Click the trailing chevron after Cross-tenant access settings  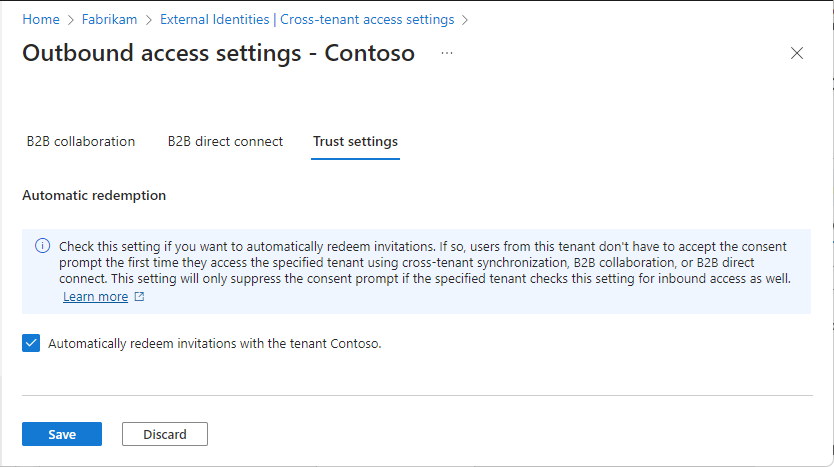click(465, 19)
